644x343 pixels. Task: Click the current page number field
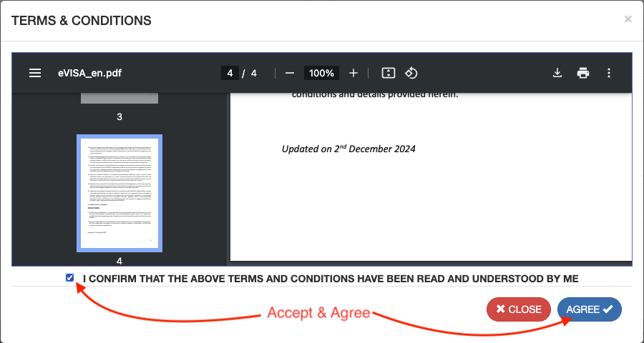[230, 73]
